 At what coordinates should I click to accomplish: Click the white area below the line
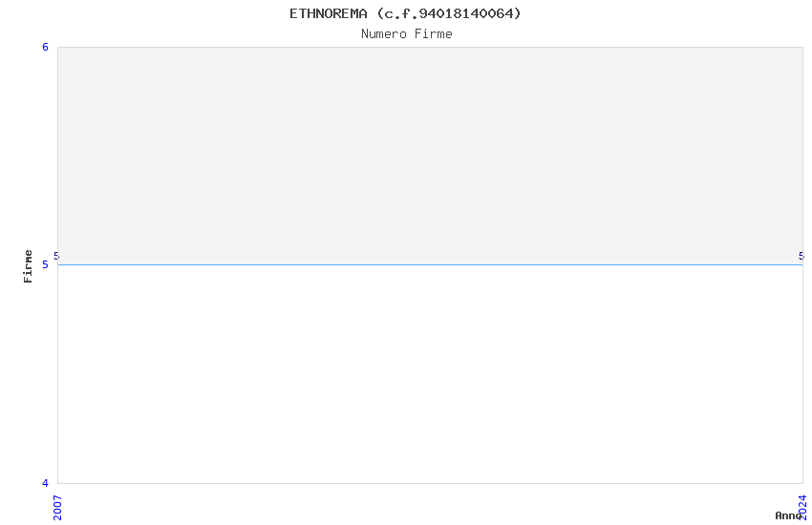[x=430, y=374]
